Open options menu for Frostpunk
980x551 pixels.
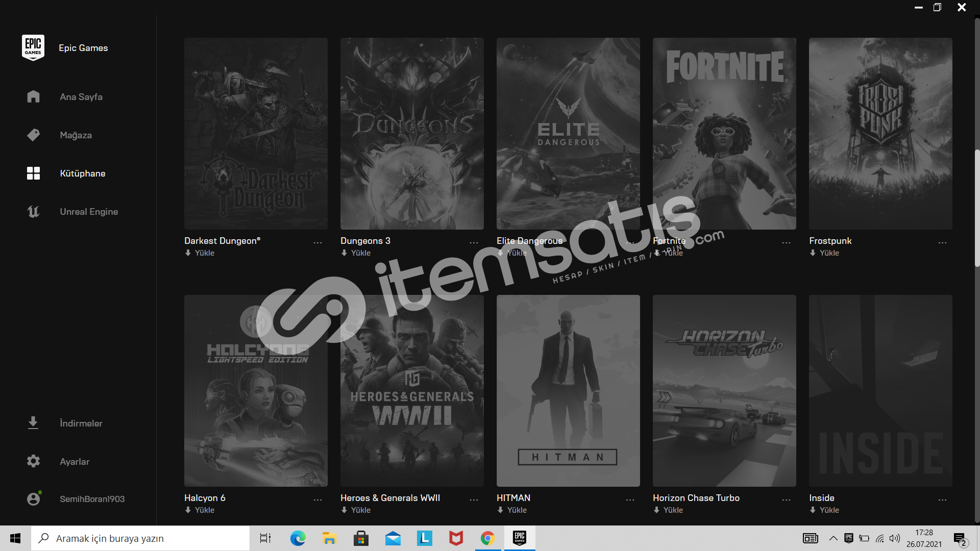942,243
